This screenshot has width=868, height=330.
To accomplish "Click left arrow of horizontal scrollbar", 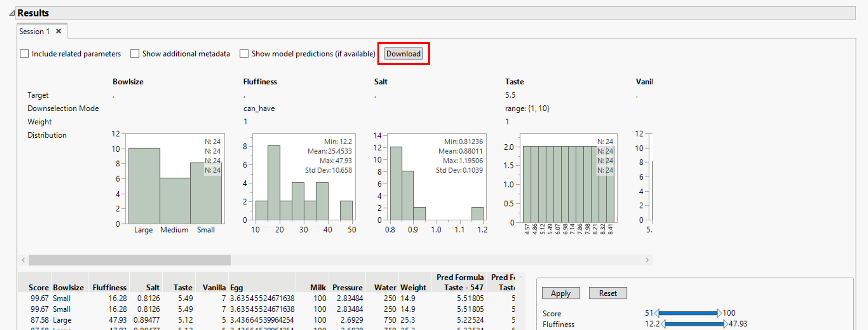I will coord(23,260).
